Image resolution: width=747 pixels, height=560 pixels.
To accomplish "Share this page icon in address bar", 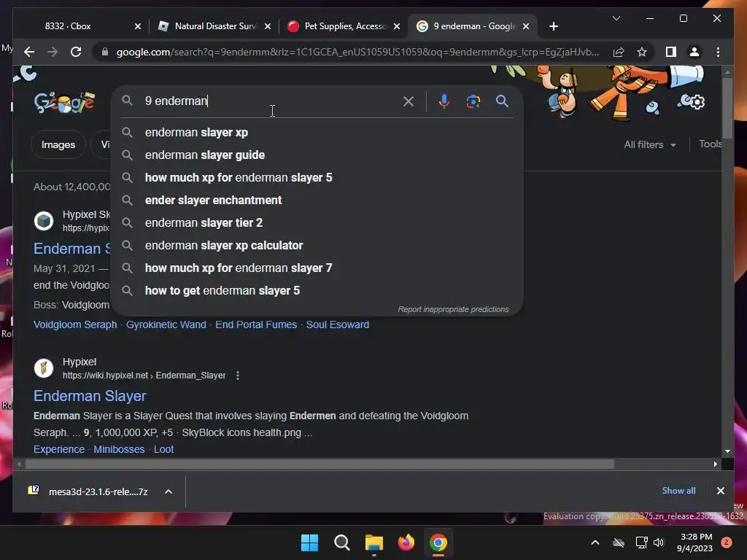I will [x=619, y=52].
